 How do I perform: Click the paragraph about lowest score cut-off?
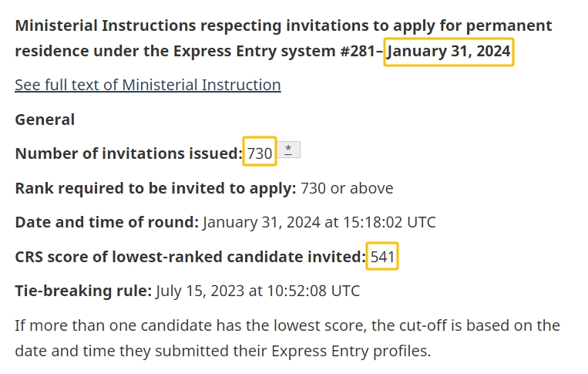(x=287, y=338)
